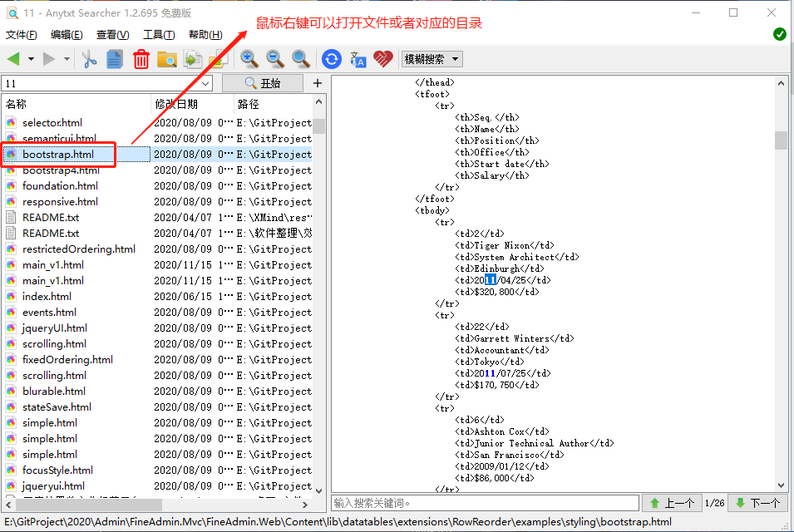Expand the search keyword history dropdown
The width and height of the screenshot is (794, 532).
pos(205,83)
